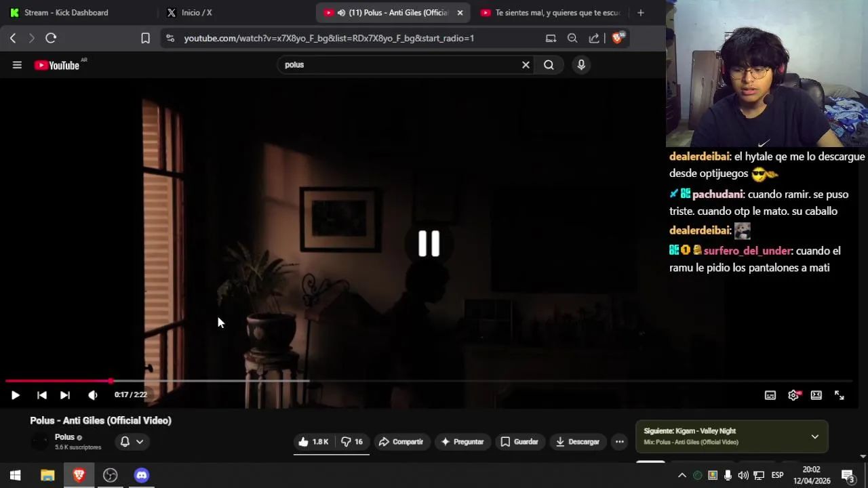
Task: Open notification bell dropdown for Polus
Action: click(x=132, y=442)
